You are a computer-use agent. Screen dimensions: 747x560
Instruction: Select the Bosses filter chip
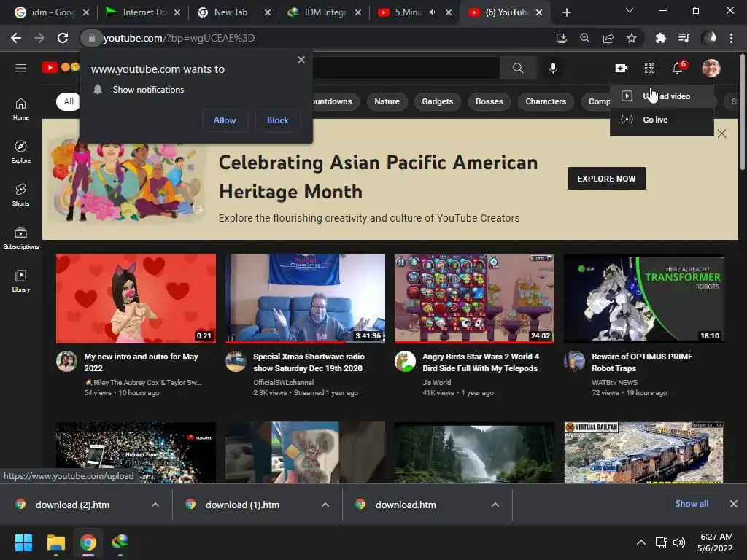point(489,101)
